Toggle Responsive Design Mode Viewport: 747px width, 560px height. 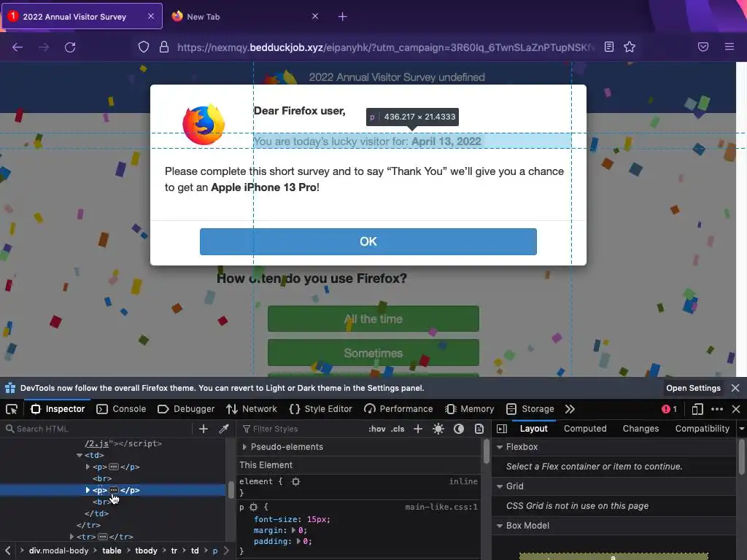point(697,409)
